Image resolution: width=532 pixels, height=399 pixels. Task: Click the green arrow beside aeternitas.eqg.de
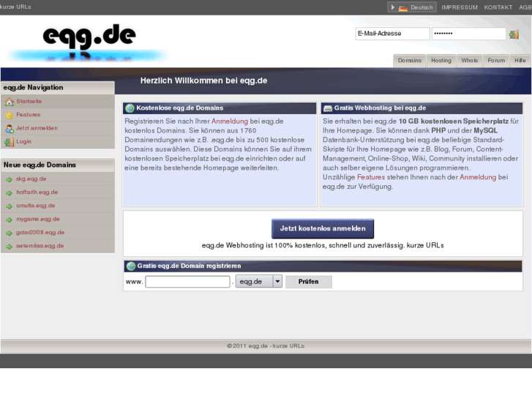pos(10,247)
